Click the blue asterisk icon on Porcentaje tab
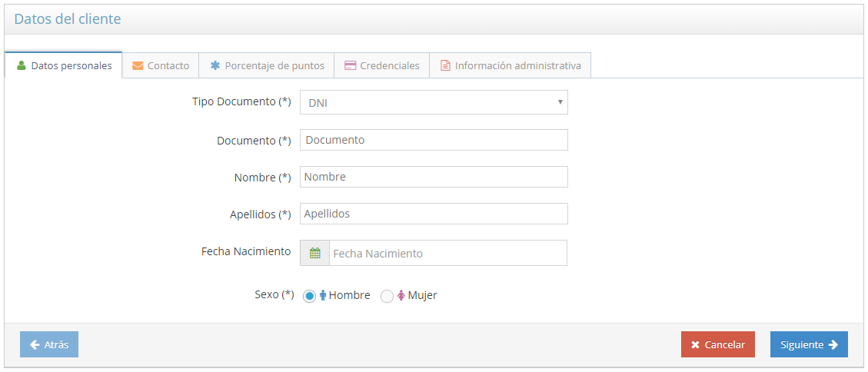The width and height of the screenshot is (868, 372). click(215, 65)
